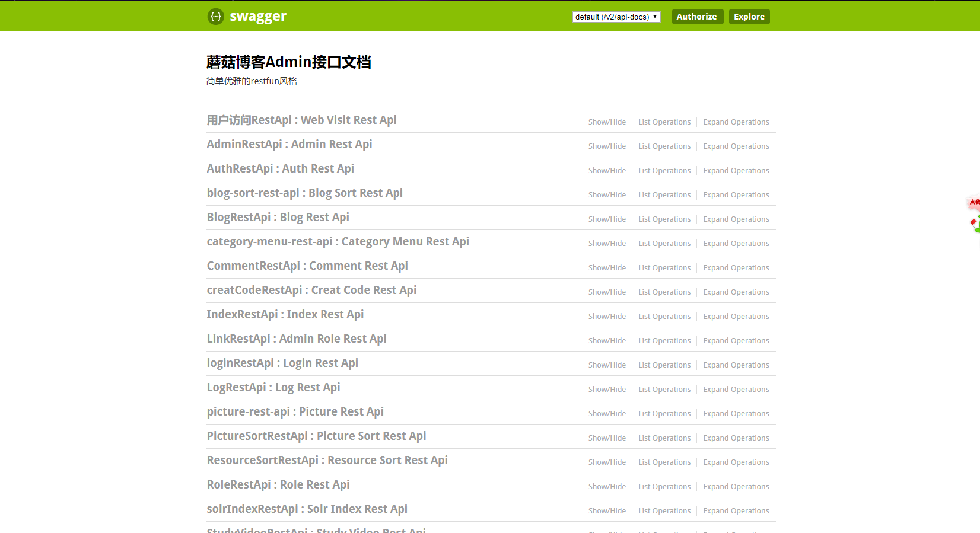
Task: Toggle Show/Hide for IndexRestApi
Action: point(607,317)
